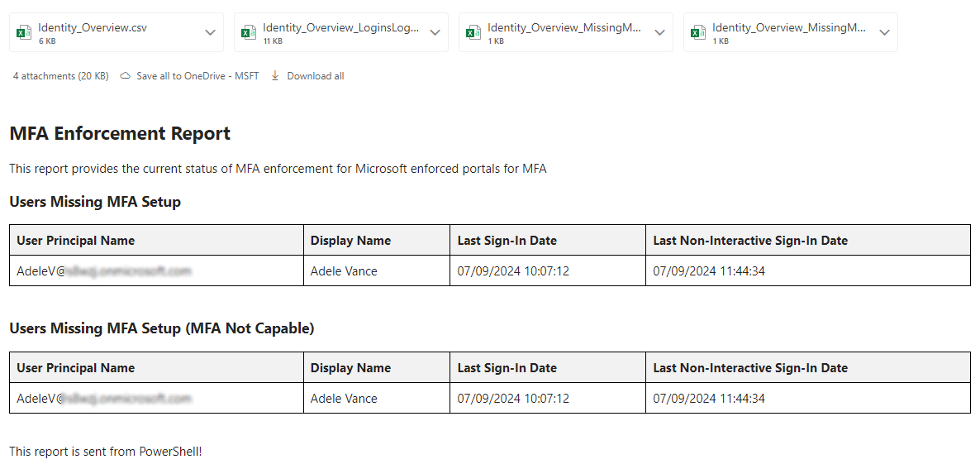Screen dimensions: 980x469
Task: Click the cloud icon beside Save all to OneDrive
Action: 126,76
